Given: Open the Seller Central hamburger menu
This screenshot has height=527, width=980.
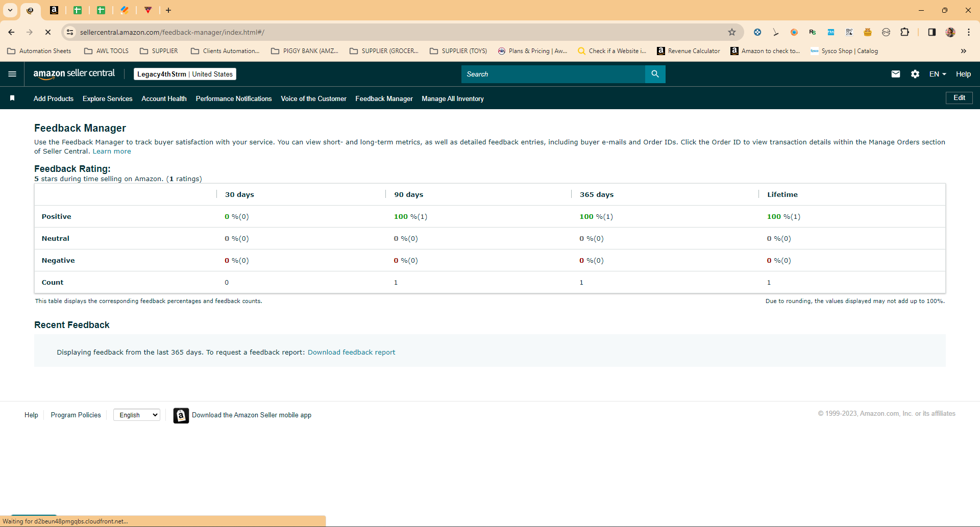Looking at the screenshot, I should coord(12,74).
